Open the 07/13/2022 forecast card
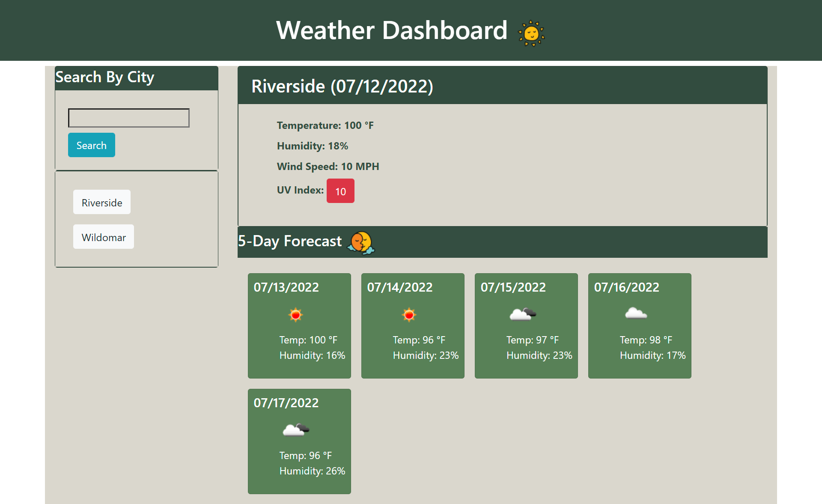This screenshot has width=822, height=504. [x=299, y=326]
